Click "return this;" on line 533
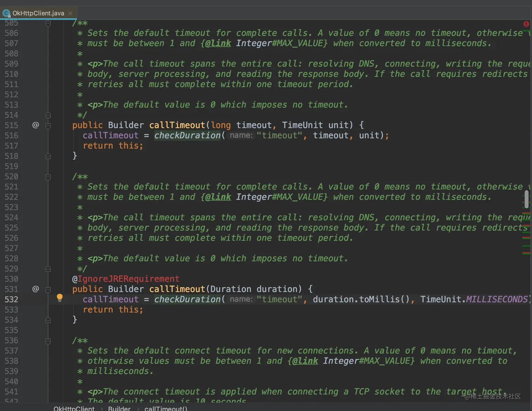The height and width of the screenshot is (411, 532). (x=113, y=310)
